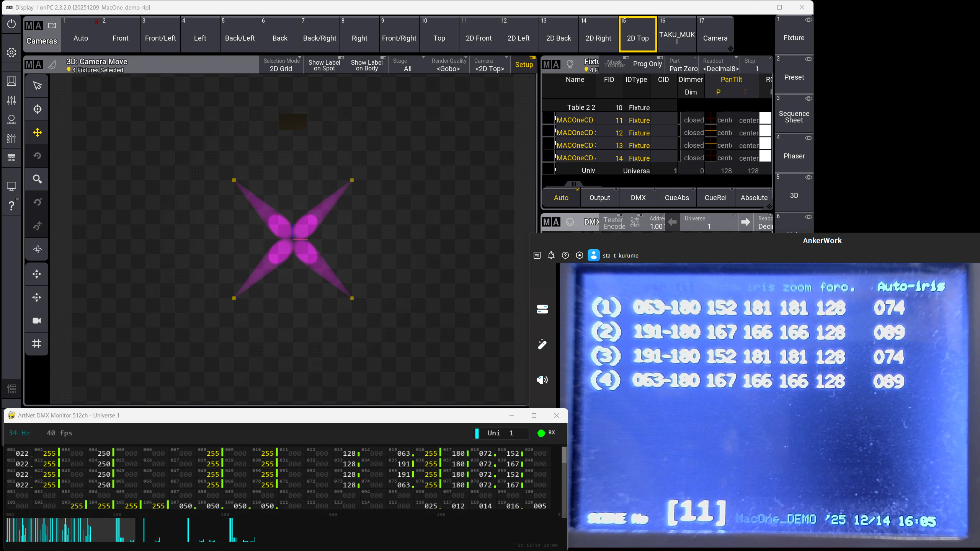Viewport: 980px width, 551px height.
Task: Click the white color cell for fixture 11
Action: pyautogui.click(x=765, y=118)
